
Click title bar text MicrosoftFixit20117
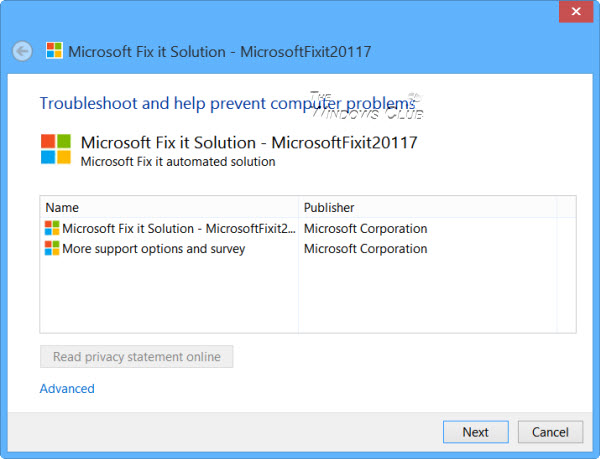[306, 52]
